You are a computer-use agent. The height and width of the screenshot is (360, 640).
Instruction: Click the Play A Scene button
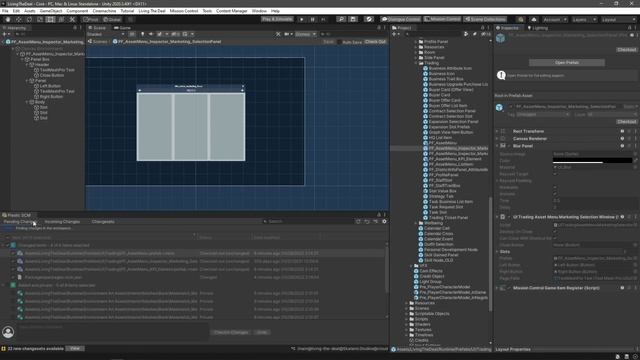[277, 19]
